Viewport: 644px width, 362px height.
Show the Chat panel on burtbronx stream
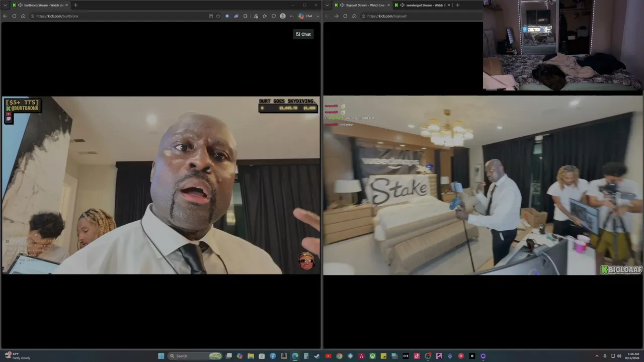303,34
